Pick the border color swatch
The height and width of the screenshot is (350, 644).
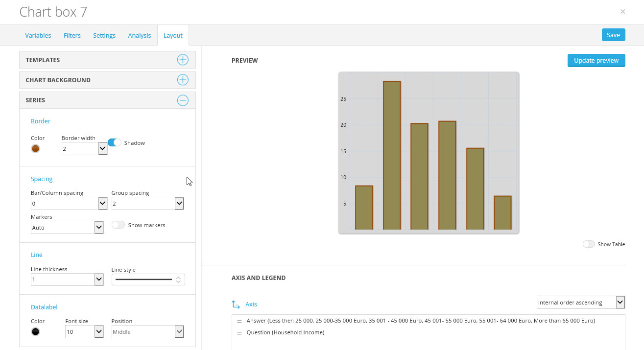point(35,149)
